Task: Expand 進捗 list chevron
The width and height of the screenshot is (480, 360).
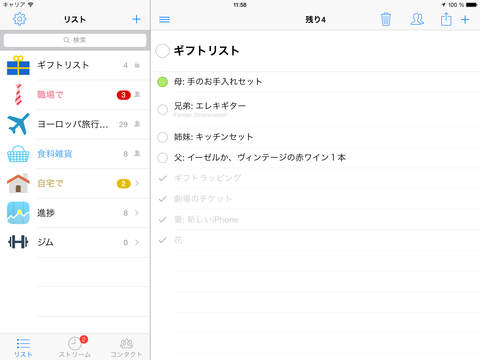Action: 137,213
